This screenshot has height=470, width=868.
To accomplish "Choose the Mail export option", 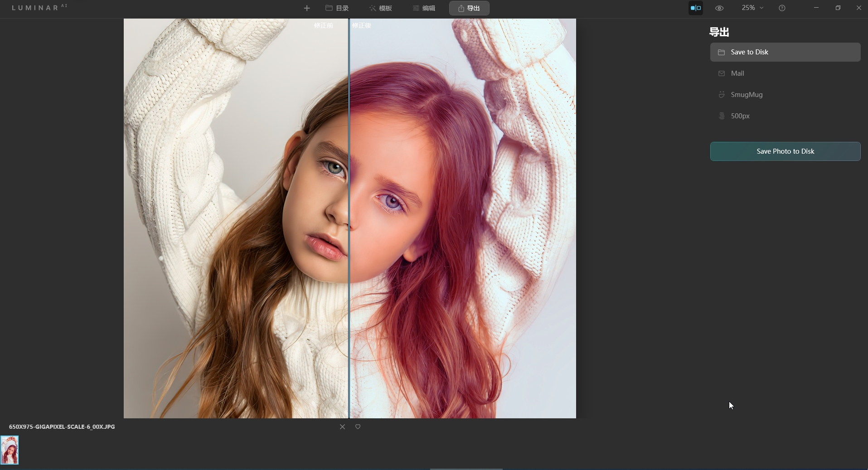I will 785,73.
